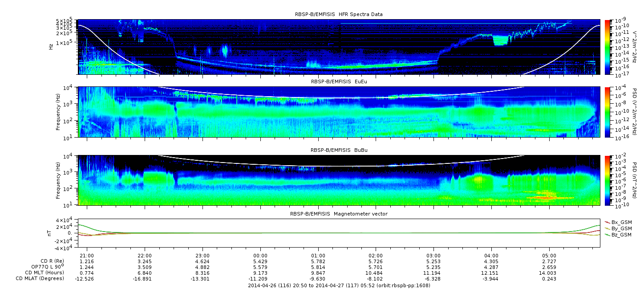Image resolution: width=644 pixels, height=293 pixels.
Task: Click the BuBu panel PSD colorbar
Action: tap(608, 180)
